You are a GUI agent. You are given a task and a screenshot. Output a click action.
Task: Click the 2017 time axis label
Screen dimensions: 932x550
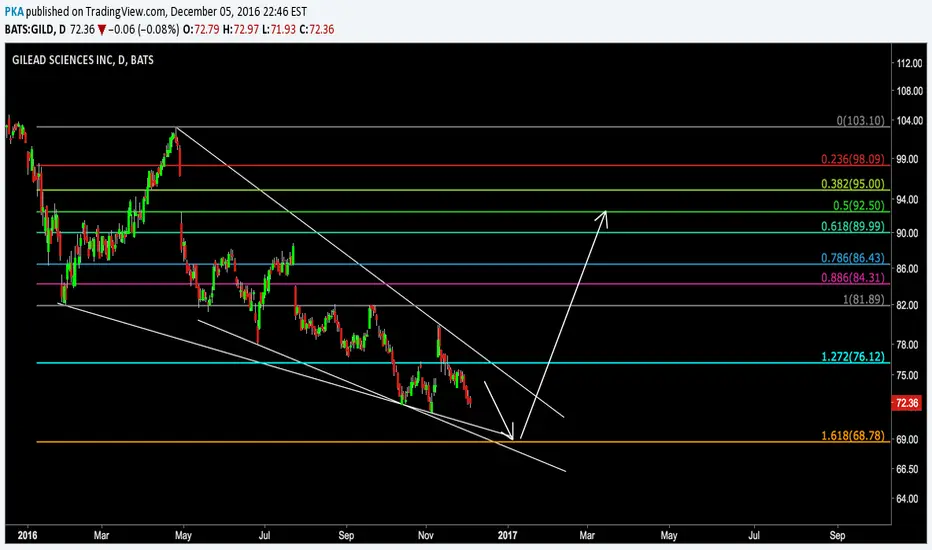(x=508, y=535)
